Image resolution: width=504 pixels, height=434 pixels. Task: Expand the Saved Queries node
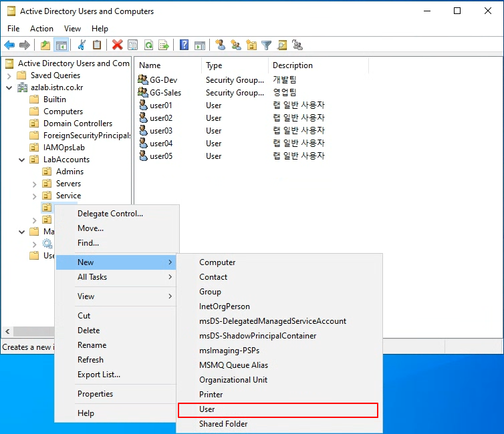point(9,75)
